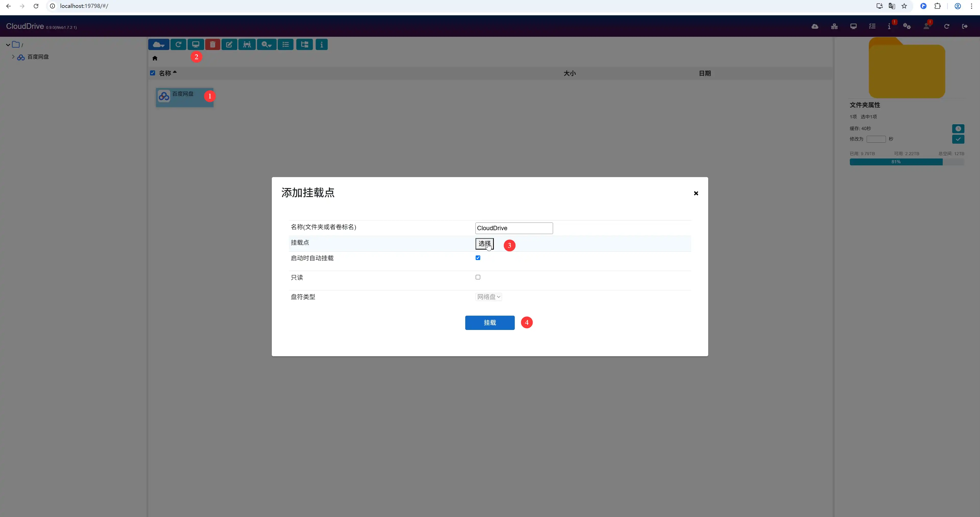Click the move files (people carrying) button
980x517 pixels.
click(x=247, y=44)
